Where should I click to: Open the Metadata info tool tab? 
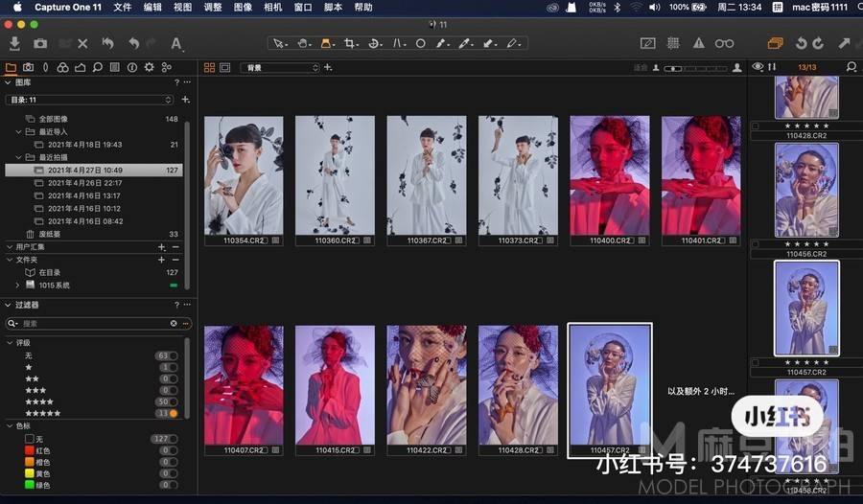(x=132, y=67)
